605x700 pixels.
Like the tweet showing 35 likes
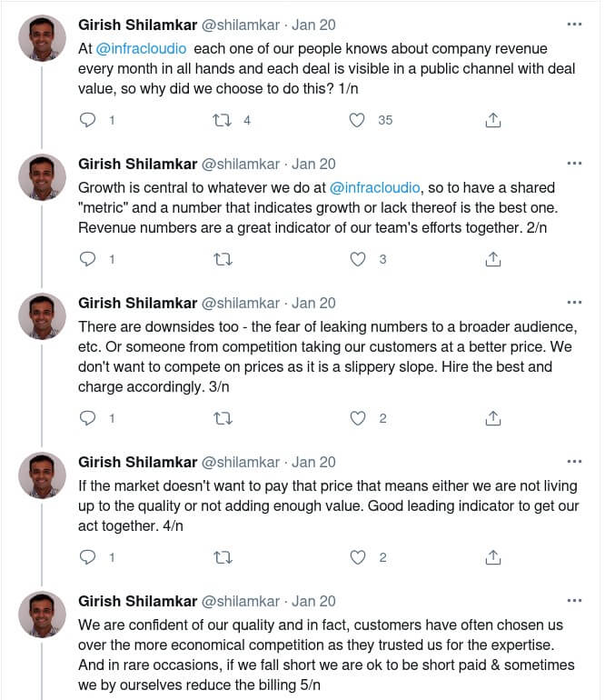tap(356, 120)
